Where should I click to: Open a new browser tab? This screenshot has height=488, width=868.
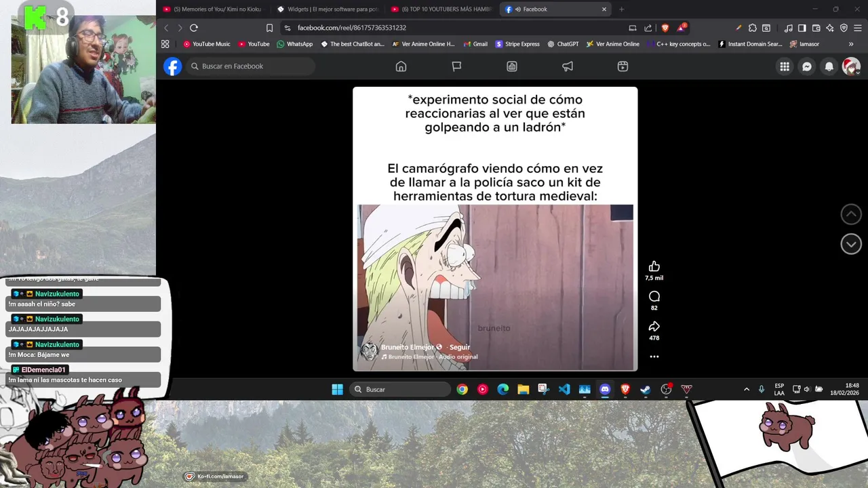tap(621, 9)
